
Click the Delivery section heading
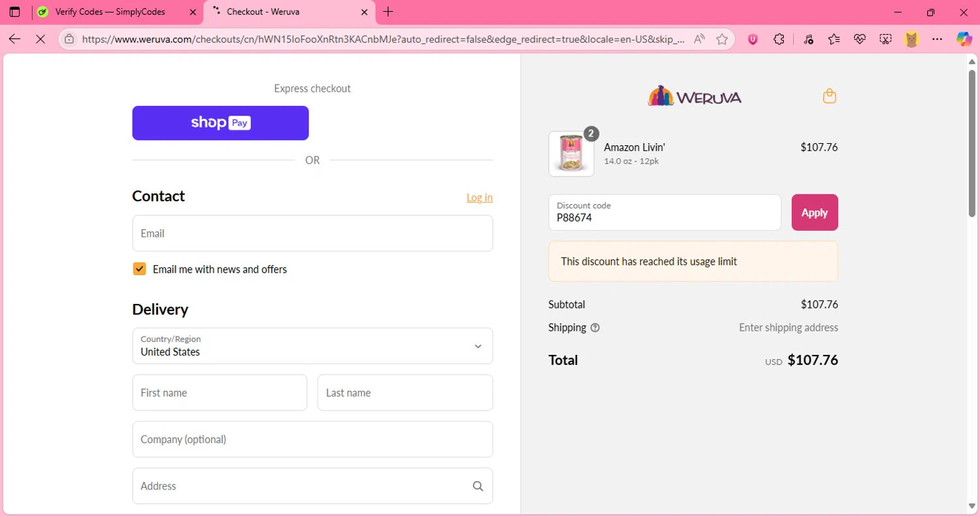click(x=160, y=309)
